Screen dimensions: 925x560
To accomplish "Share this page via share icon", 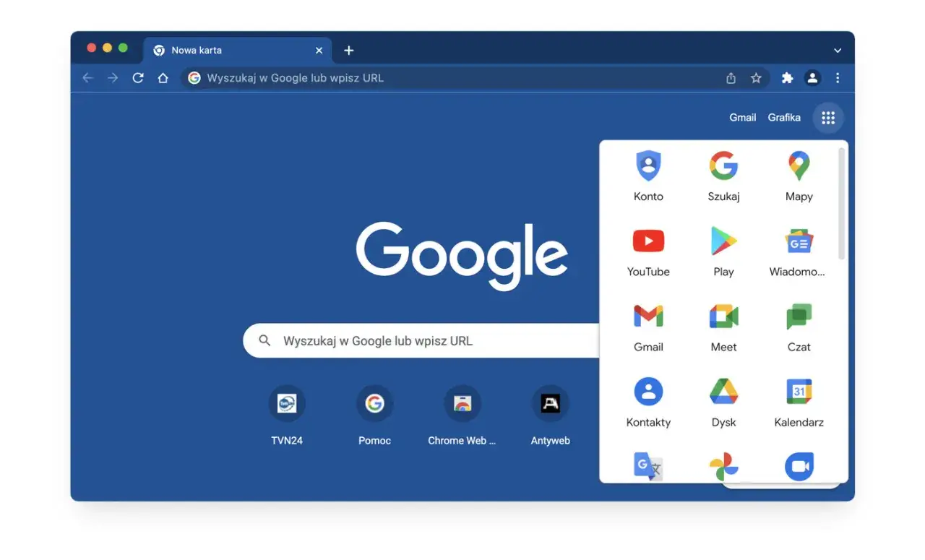I will click(x=731, y=78).
